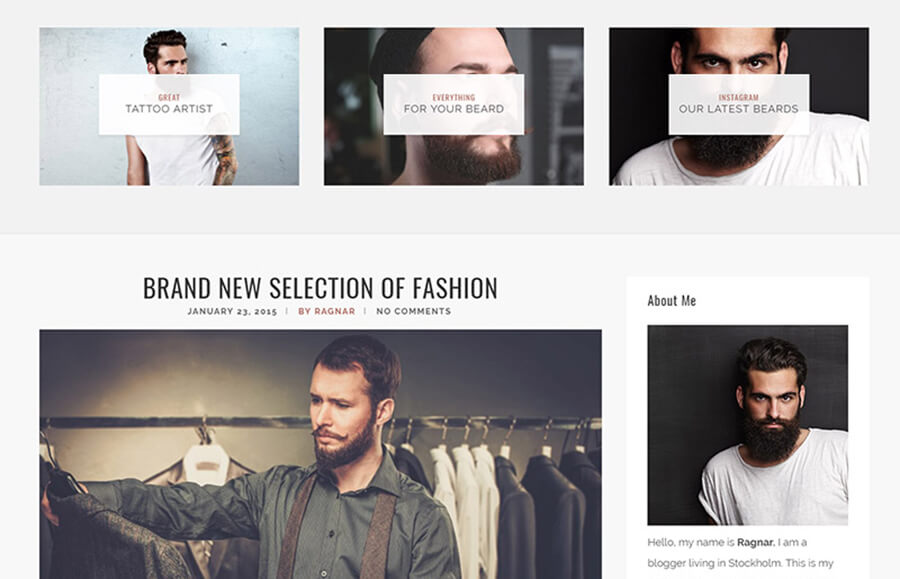Click the red 'Great' category label
The image size is (900, 579).
[x=169, y=98]
